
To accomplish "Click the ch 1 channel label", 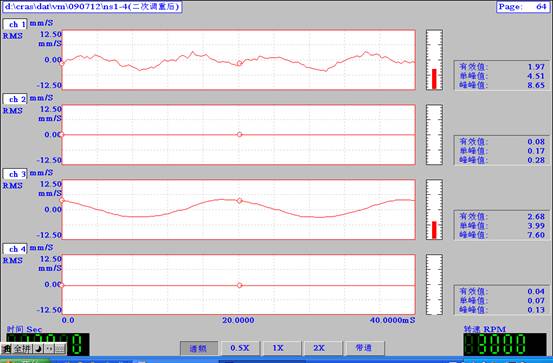I will tap(15, 24).
